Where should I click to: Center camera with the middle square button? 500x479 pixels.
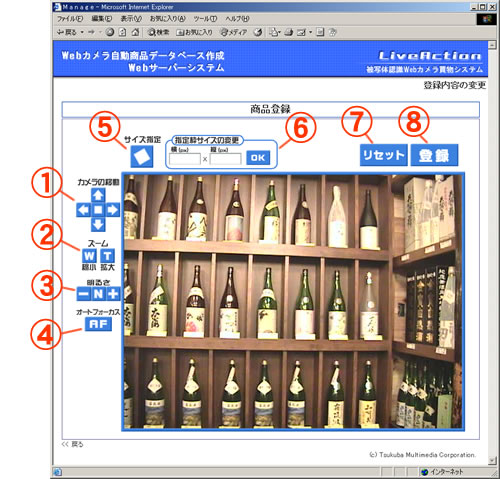[98, 210]
